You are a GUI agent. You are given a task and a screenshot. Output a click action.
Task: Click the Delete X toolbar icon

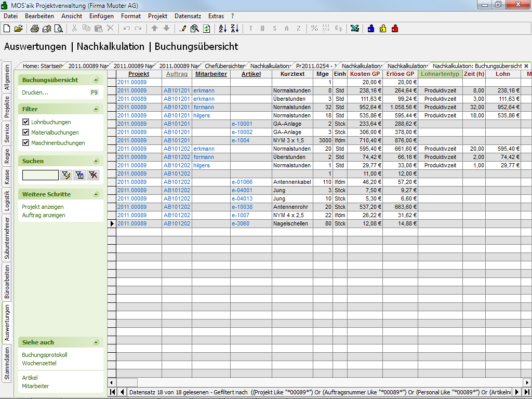click(110, 29)
